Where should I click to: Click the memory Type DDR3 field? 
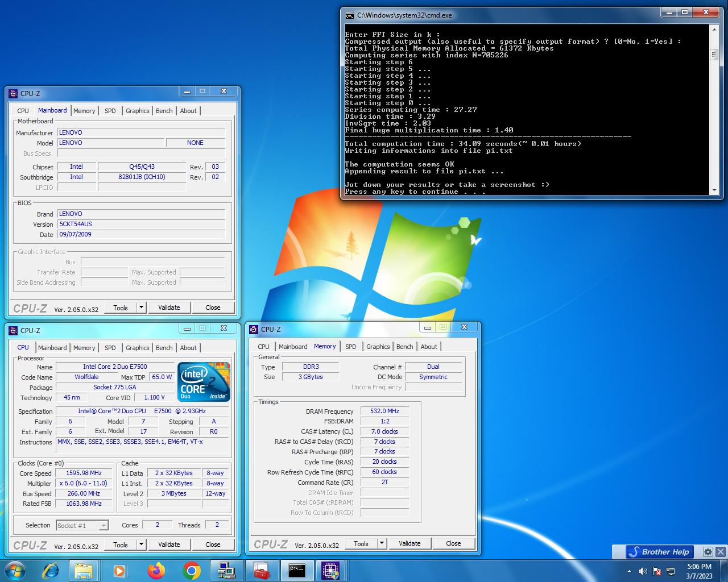coord(311,367)
